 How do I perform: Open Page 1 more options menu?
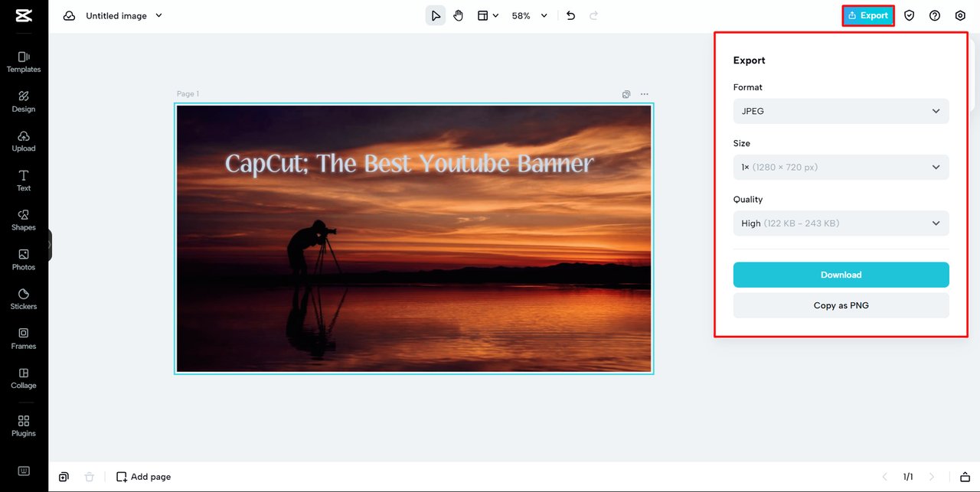coord(645,94)
